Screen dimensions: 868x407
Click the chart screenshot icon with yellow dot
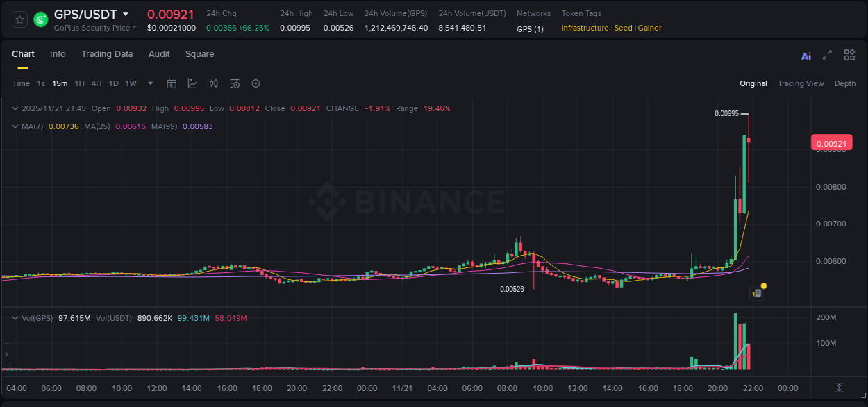click(x=756, y=293)
